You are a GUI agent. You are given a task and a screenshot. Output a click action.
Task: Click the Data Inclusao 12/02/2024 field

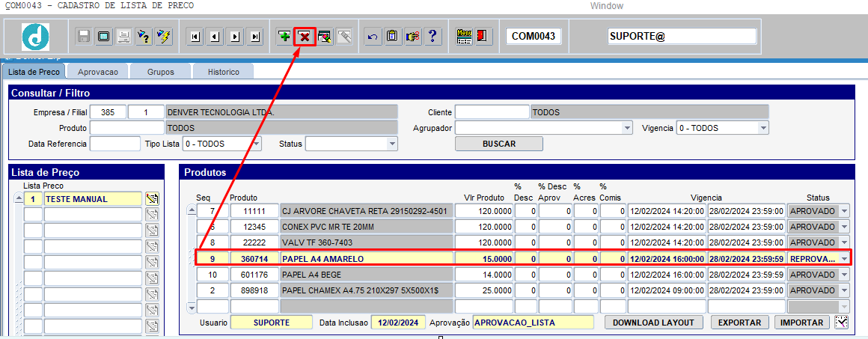pyautogui.click(x=398, y=323)
